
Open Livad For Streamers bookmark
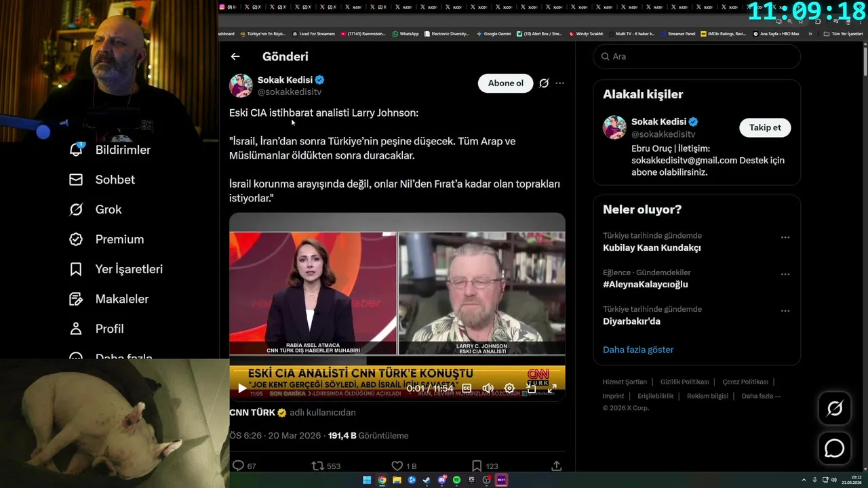tap(313, 33)
